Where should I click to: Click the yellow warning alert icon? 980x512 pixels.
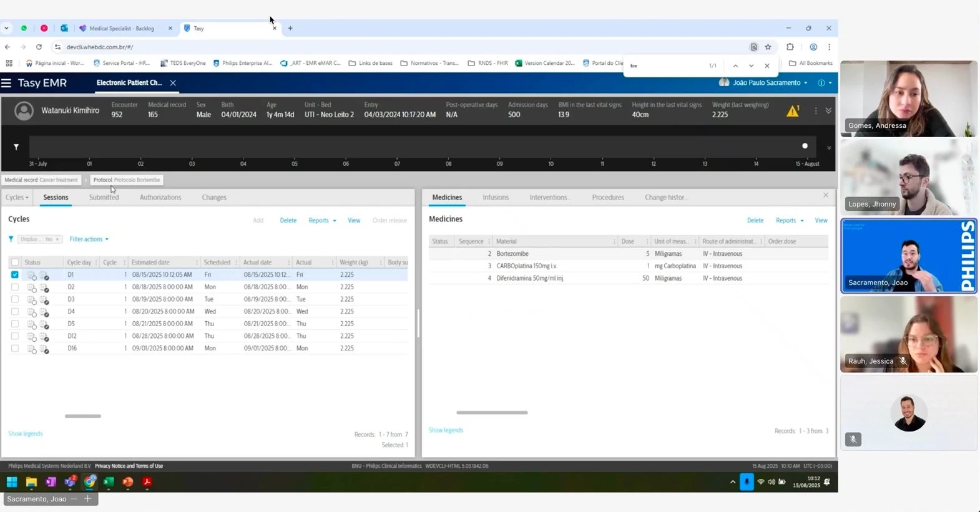click(x=793, y=111)
